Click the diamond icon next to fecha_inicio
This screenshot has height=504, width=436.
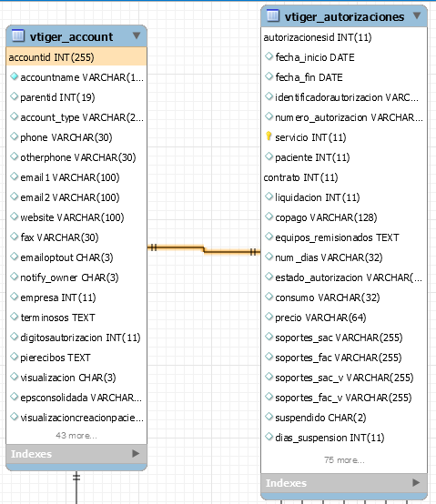pos(269,56)
